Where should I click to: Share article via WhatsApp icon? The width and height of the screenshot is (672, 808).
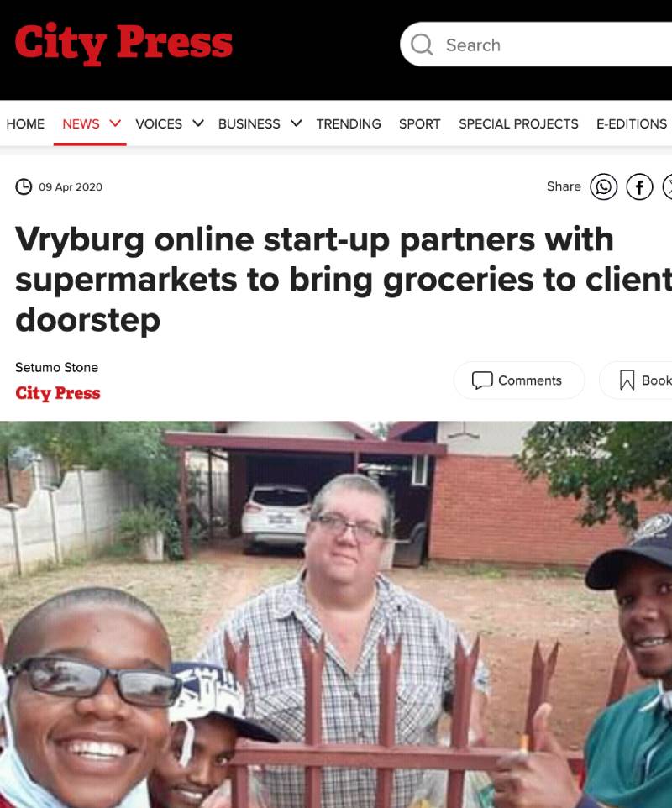[x=603, y=186]
